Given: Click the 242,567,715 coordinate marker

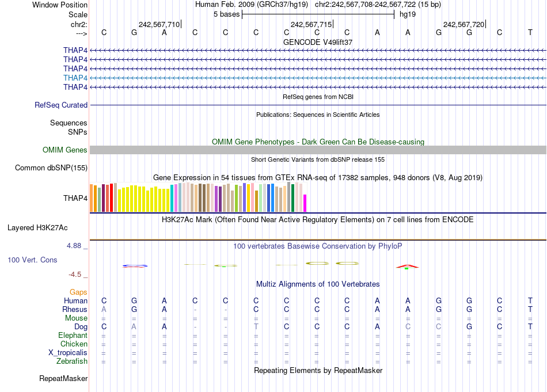Looking at the screenshot, I should [312, 24].
